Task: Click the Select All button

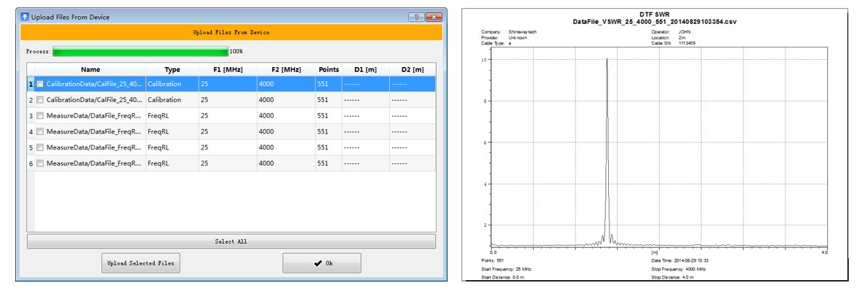Action: click(x=231, y=241)
